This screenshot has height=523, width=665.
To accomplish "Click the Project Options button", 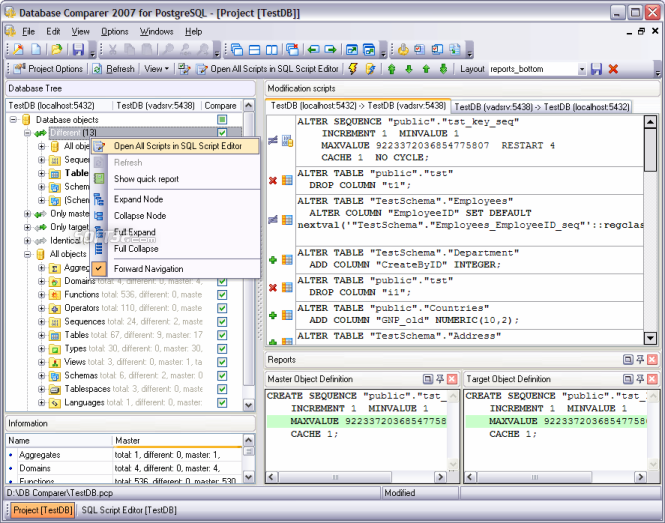I will tap(48, 69).
